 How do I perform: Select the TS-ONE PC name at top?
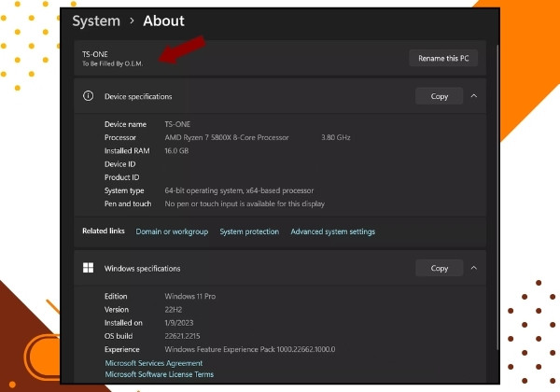click(95, 54)
